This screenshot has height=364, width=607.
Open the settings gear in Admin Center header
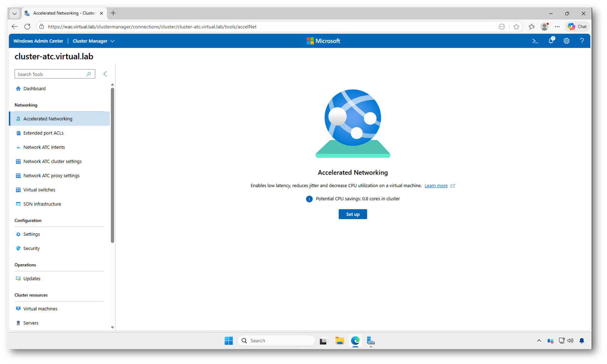click(x=567, y=41)
